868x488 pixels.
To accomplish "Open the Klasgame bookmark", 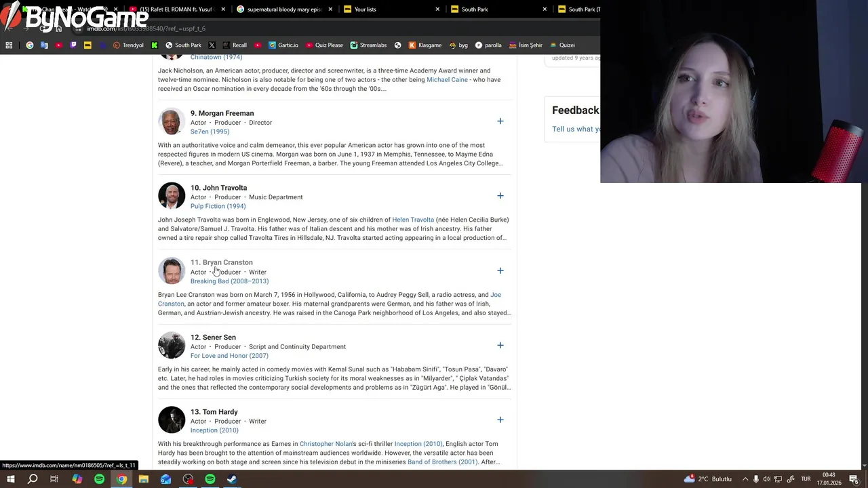I will 425,45.
